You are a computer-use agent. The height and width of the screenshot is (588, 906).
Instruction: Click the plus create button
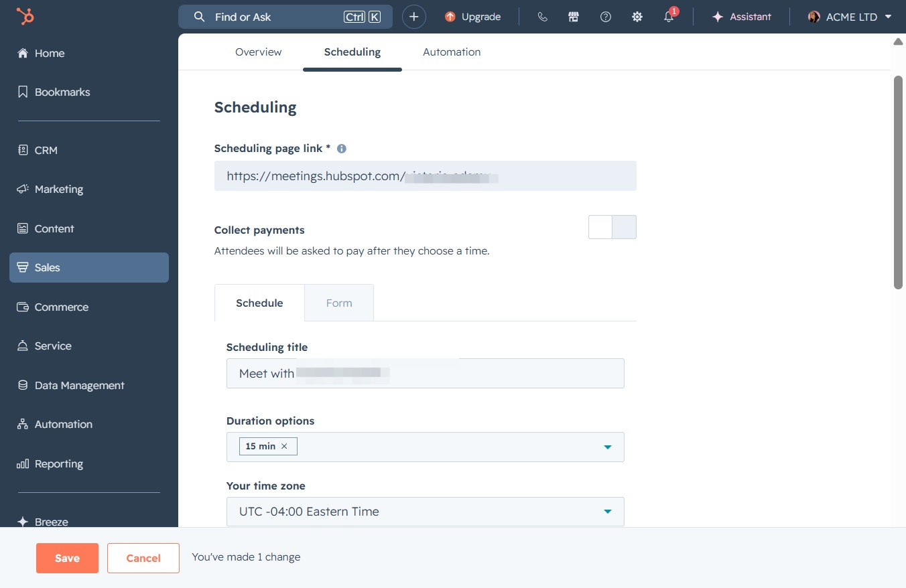414,17
